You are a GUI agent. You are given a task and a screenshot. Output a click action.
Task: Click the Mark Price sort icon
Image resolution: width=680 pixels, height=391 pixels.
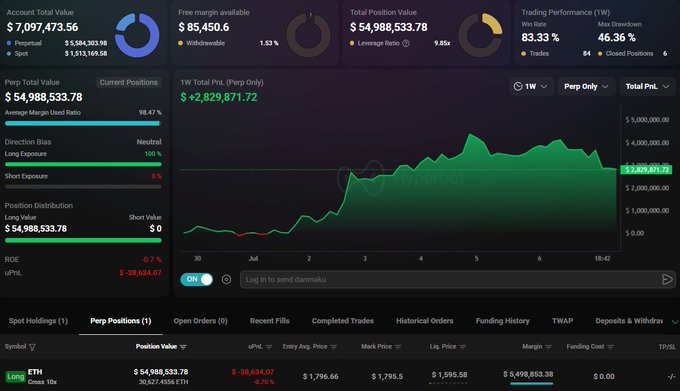tap(398, 347)
